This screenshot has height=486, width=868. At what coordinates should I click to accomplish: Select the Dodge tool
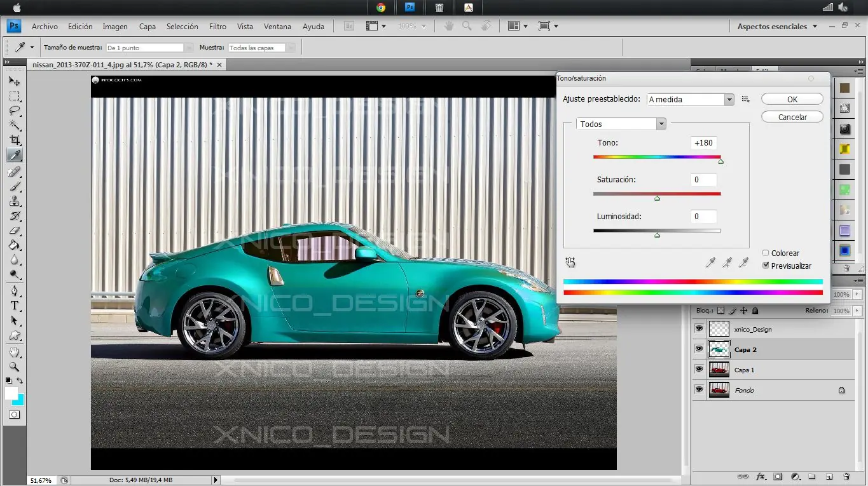click(x=14, y=274)
